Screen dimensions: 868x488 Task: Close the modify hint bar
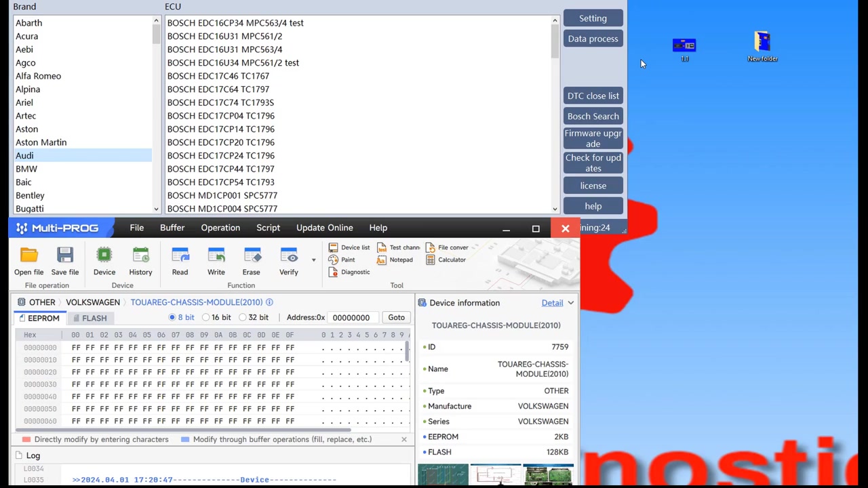click(404, 439)
